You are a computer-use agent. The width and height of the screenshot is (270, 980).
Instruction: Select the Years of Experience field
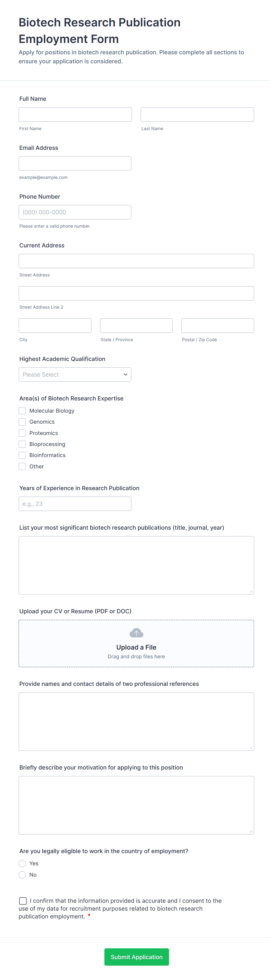coord(75,503)
